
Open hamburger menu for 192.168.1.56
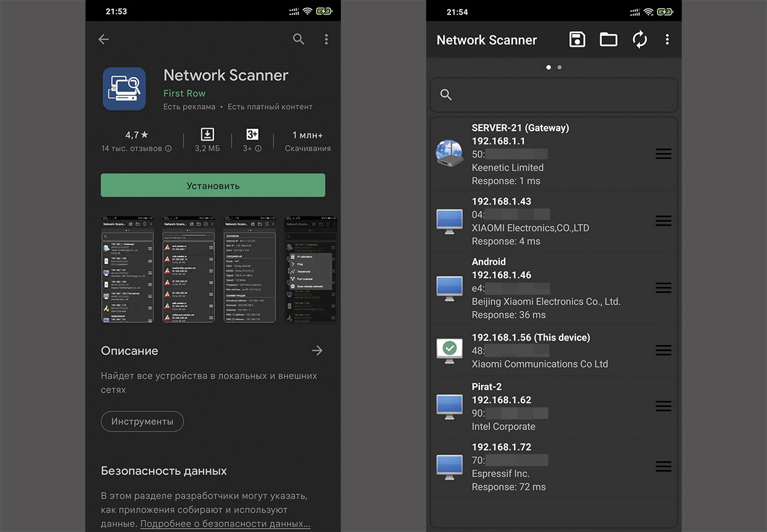(663, 350)
